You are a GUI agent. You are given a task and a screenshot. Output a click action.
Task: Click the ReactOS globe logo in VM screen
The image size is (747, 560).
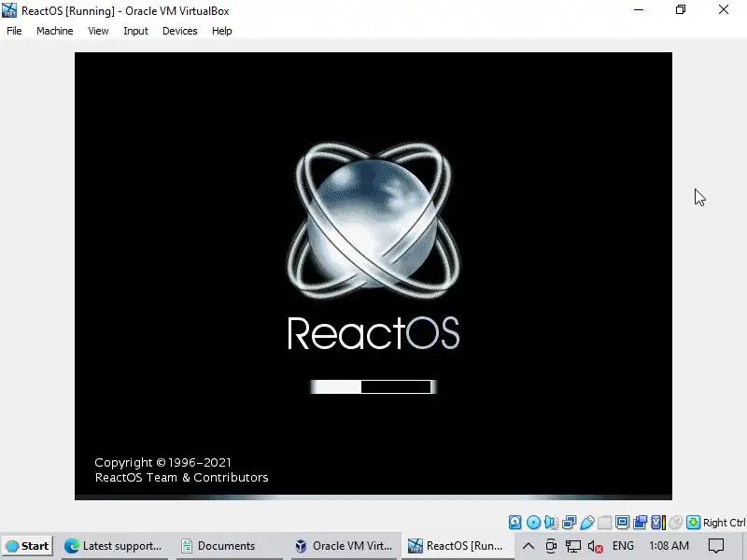tap(373, 220)
